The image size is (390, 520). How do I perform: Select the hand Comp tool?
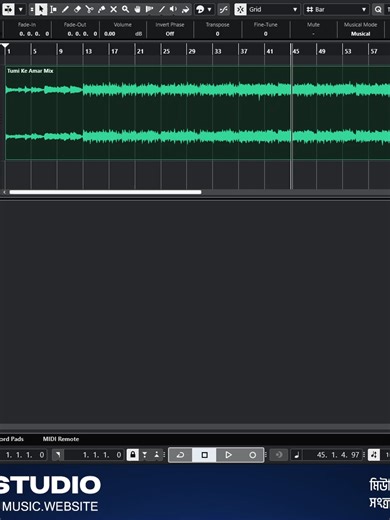click(x=137, y=9)
